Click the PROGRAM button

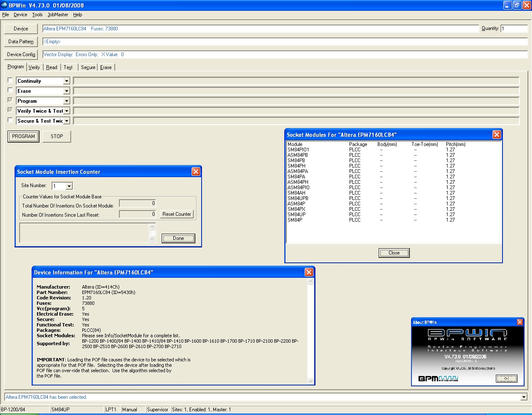[23, 136]
